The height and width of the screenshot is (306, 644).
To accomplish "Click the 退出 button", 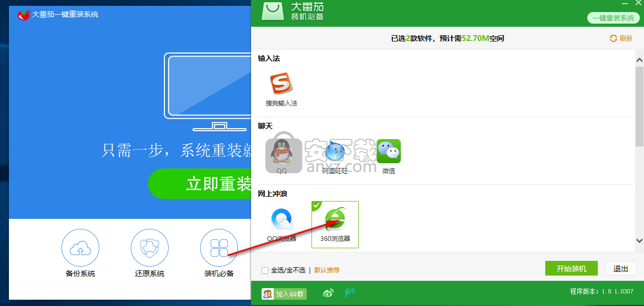I will coord(621,268).
